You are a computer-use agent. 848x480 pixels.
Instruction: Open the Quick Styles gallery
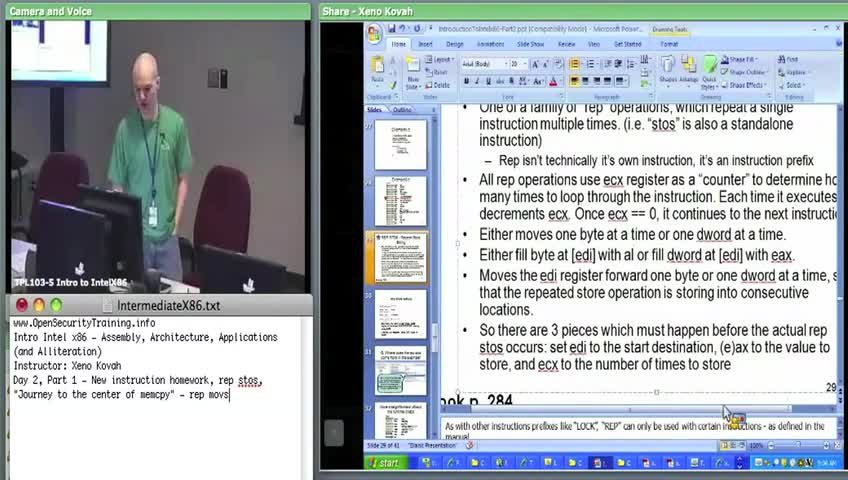709,73
